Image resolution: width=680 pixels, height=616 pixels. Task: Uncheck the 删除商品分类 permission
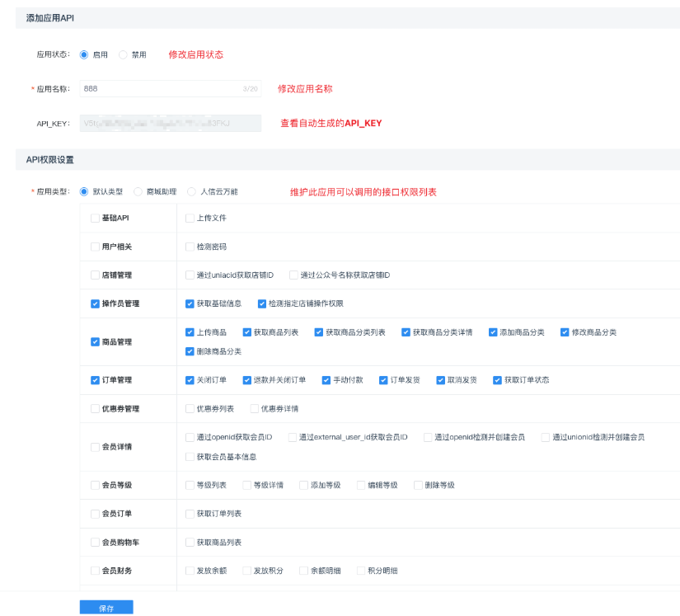pos(190,351)
